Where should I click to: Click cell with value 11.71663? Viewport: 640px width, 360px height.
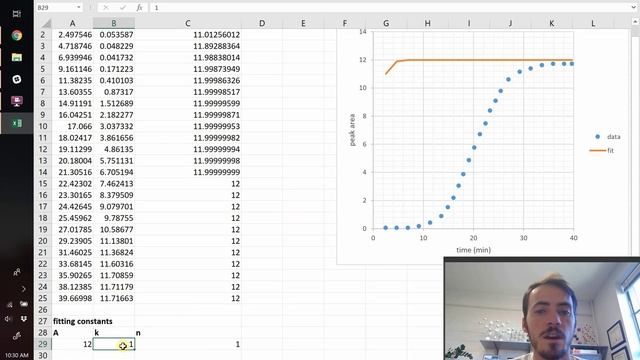pyautogui.click(x=114, y=298)
